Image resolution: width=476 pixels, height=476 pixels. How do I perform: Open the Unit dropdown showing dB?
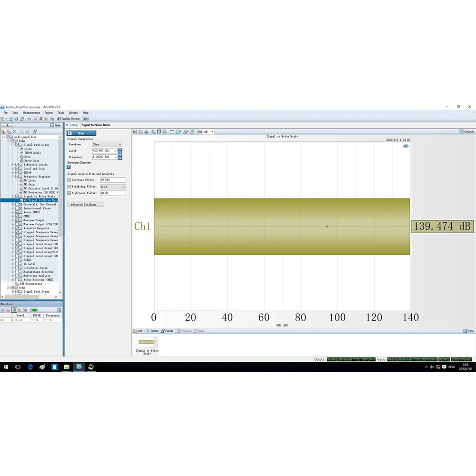(x=208, y=132)
